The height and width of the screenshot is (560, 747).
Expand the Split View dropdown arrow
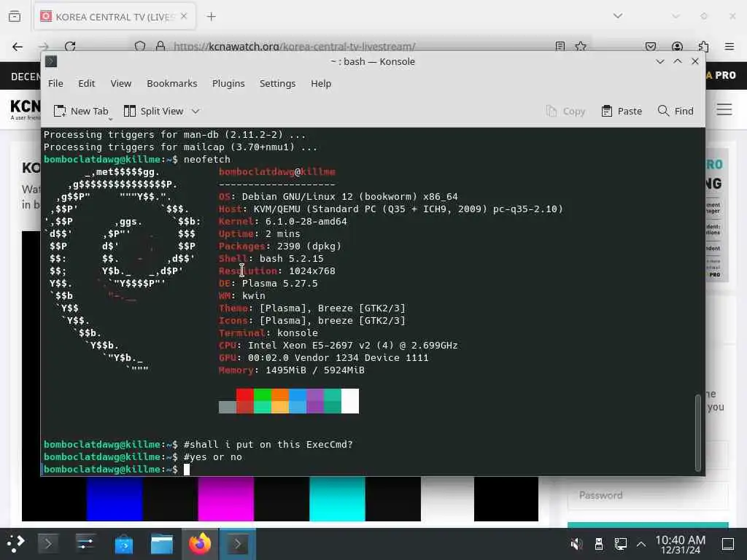(x=196, y=111)
